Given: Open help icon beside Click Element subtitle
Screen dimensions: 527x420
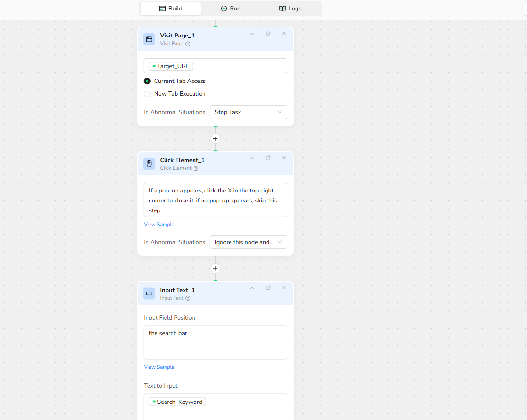Looking at the screenshot, I should [x=196, y=168].
